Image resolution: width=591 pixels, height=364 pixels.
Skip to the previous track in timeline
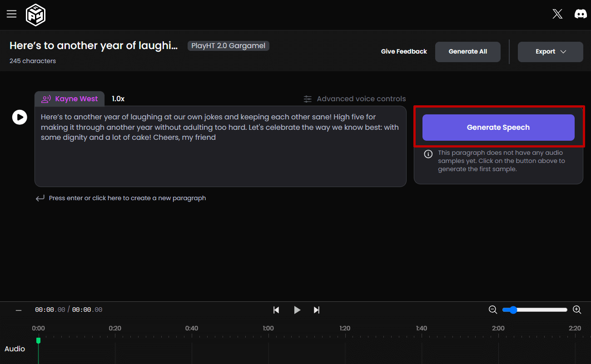(276, 310)
